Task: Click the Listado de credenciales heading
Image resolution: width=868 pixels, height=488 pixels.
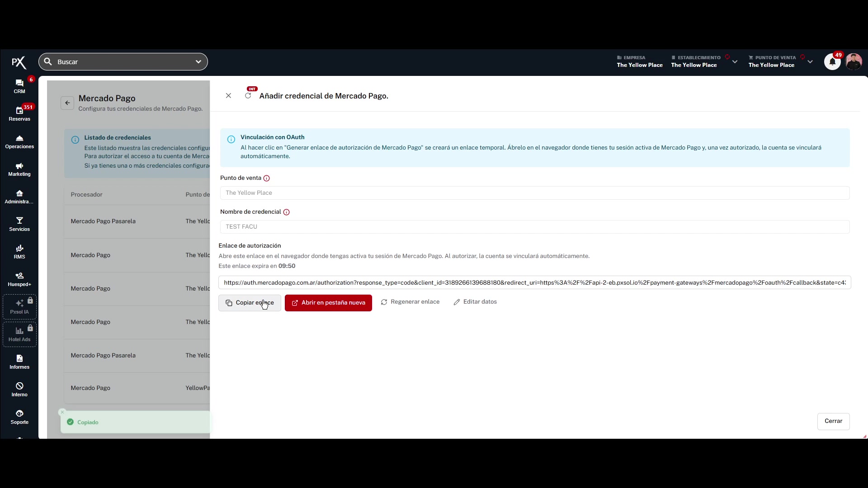Action: (x=118, y=138)
